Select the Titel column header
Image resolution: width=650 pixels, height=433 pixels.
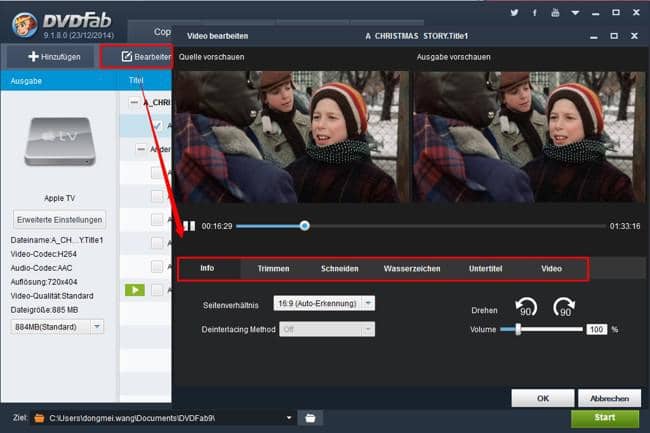click(136, 80)
